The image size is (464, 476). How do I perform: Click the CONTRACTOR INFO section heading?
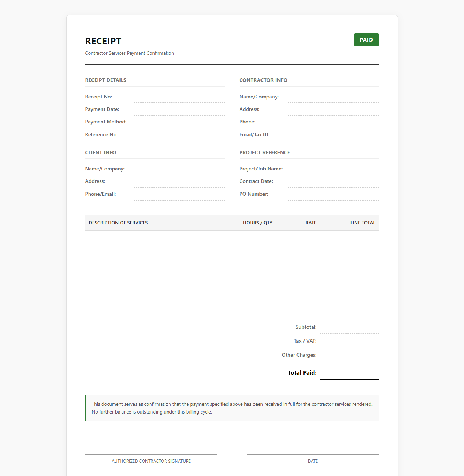pyautogui.click(x=263, y=80)
